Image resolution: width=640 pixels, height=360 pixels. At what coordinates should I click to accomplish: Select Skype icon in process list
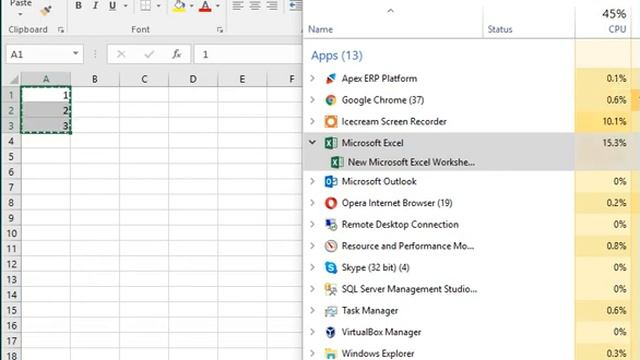click(331, 267)
